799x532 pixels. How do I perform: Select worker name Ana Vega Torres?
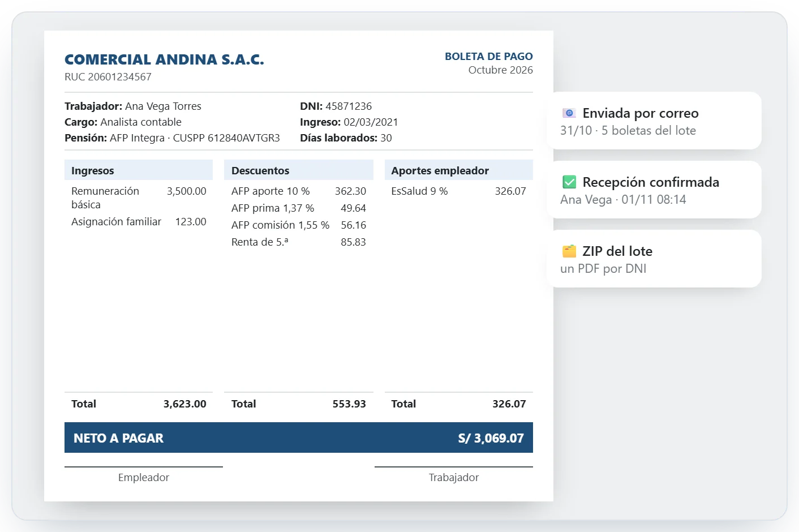tap(163, 106)
